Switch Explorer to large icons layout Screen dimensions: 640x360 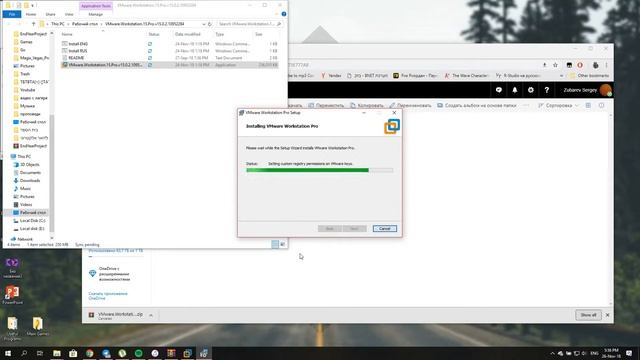(x=282, y=244)
